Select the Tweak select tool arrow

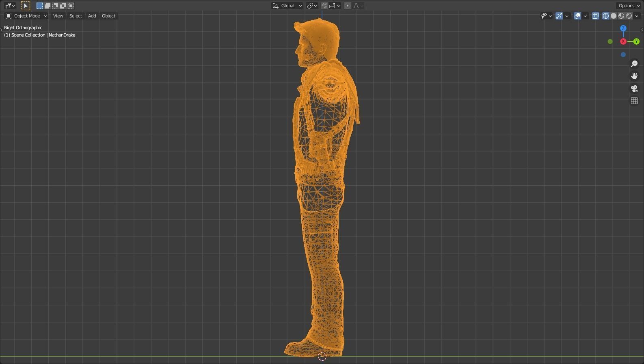tap(26, 6)
